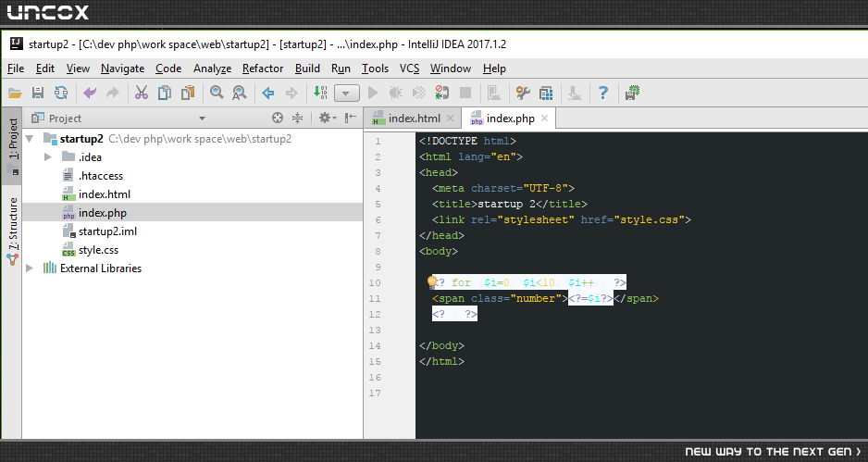Expand External Libraries node

30,268
